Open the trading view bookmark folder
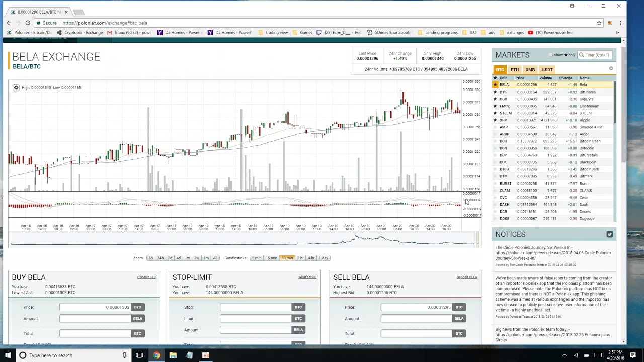The width and height of the screenshot is (644, 362). tap(273, 32)
